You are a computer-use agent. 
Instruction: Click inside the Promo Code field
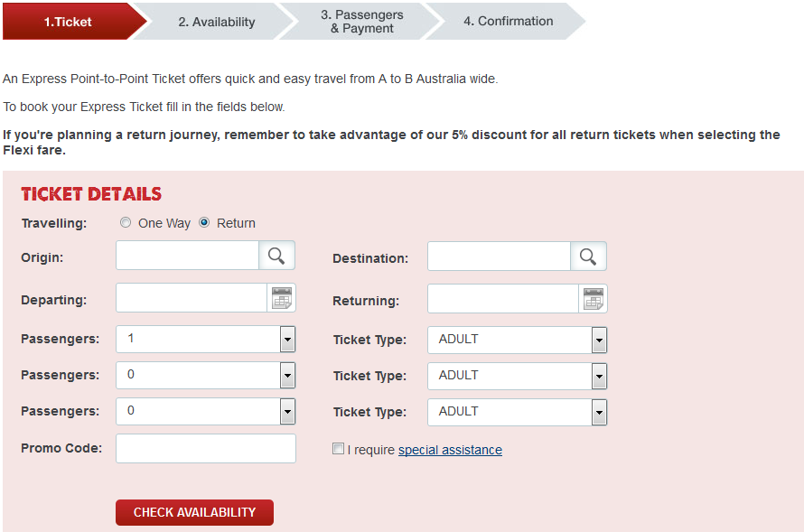tap(205, 448)
